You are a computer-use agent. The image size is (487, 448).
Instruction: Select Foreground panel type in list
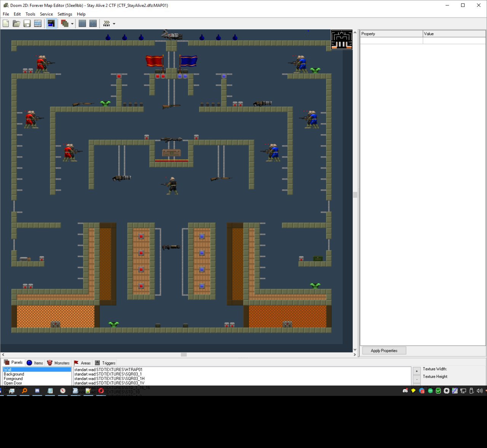(x=37, y=379)
